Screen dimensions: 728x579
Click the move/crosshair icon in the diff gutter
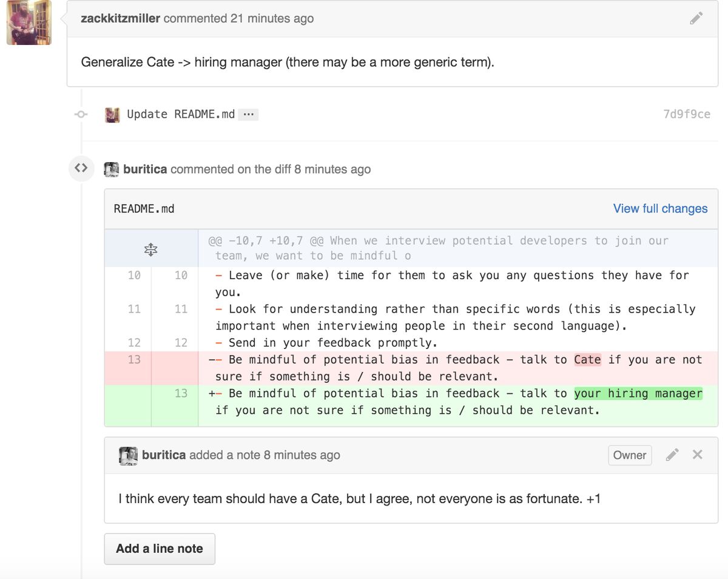[150, 249]
